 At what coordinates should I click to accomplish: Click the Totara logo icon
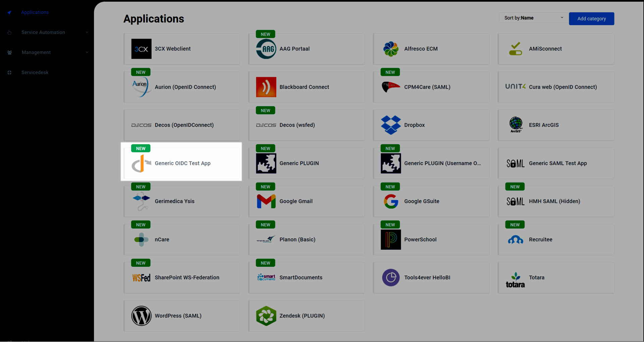(x=516, y=280)
